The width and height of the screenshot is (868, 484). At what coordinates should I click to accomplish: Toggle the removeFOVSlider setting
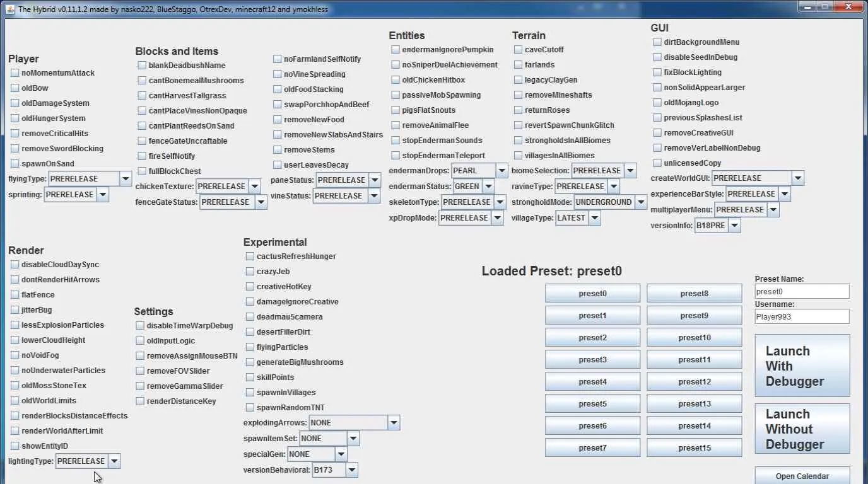140,371
